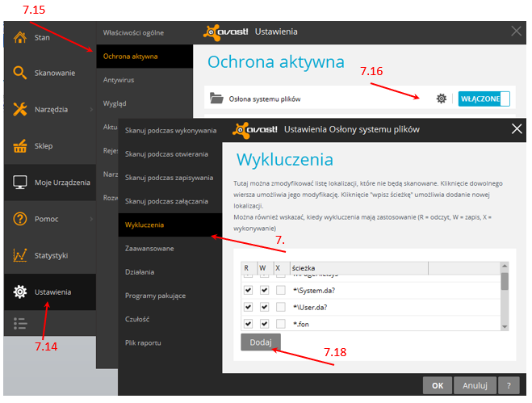Click the Osłona systemu plików folder icon
The image size is (532, 403).
pyautogui.click(x=216, y=98)
